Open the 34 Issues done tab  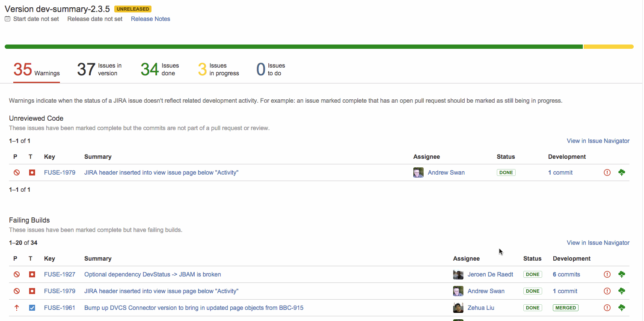pos(160,69)
